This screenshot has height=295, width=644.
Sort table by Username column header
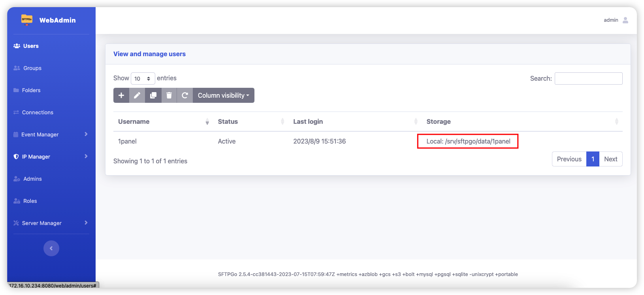pyautogui.click(x=134, y=121)
